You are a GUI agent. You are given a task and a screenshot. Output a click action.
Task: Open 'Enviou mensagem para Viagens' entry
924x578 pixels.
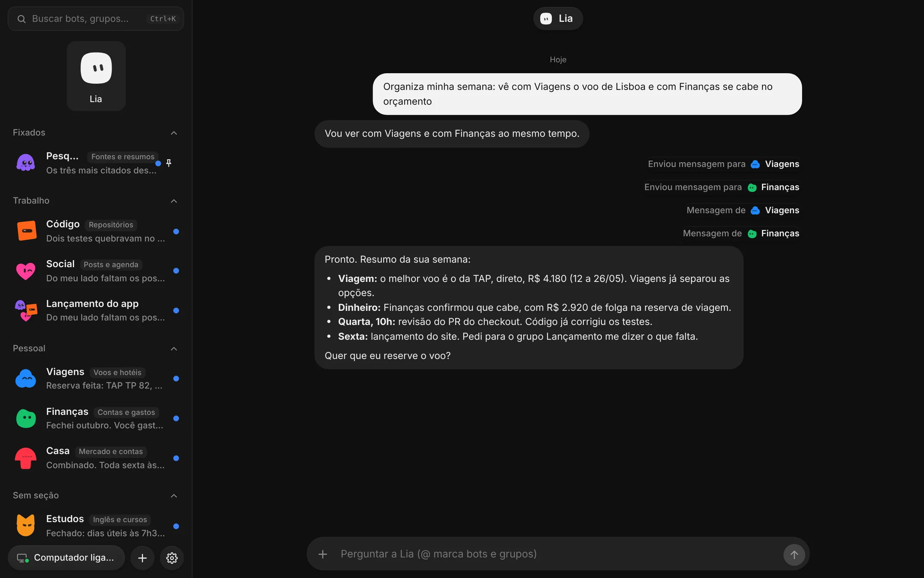723,164
